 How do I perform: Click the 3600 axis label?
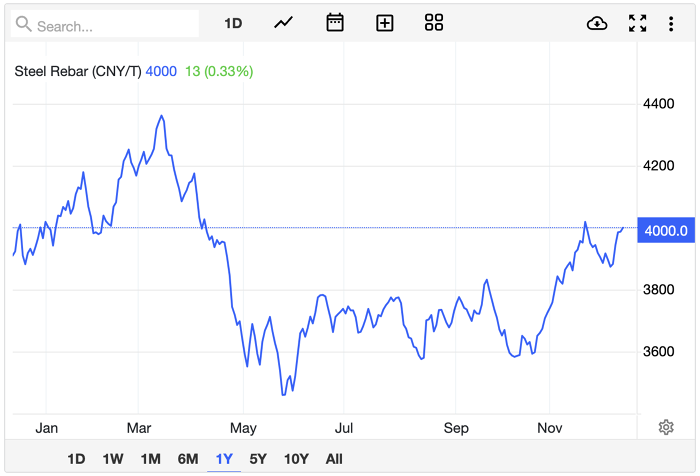tap(658, 351)
